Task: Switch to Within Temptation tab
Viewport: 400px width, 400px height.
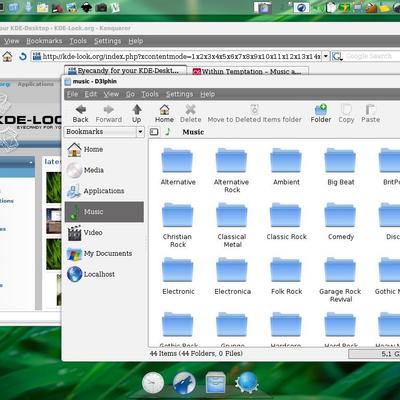Action: coord(249,71)
